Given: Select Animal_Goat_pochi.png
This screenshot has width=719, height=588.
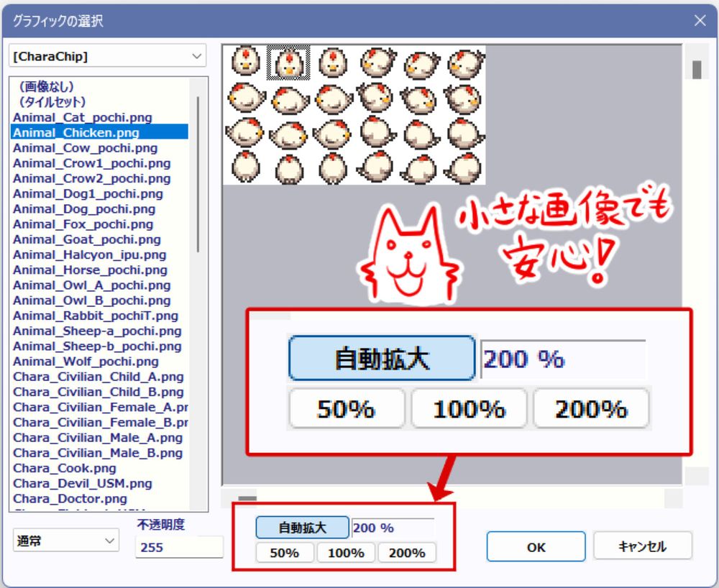Looking at the screenshot, I should (x=99, y=239).
